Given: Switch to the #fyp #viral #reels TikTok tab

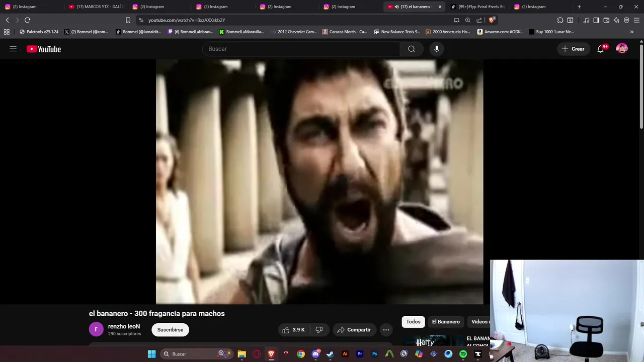Looking at the screenshot, I should click(x=477, y=7).
